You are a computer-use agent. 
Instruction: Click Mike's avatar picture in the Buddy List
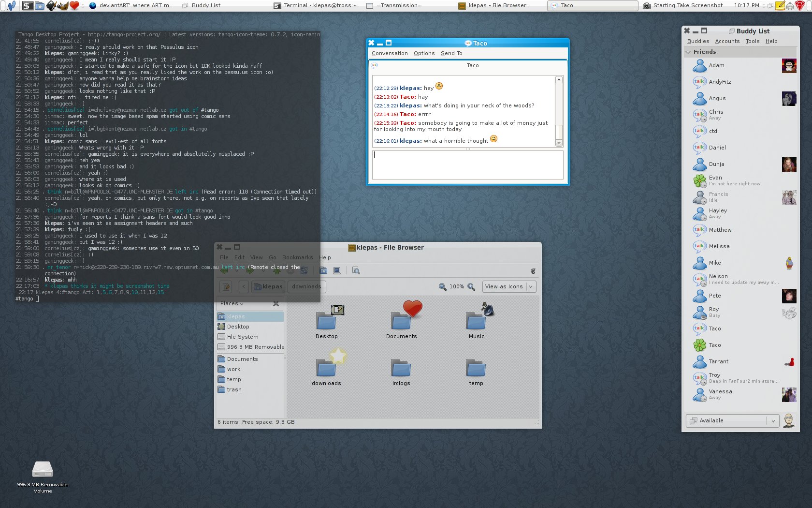pyautogui.click(x=789, y=263)
